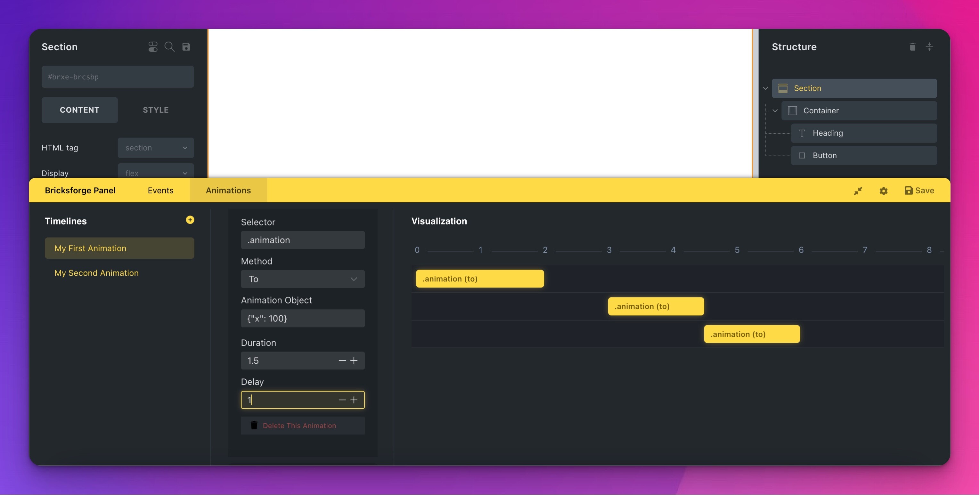Click the element ID field #brxe-brcsbp
This screenshot has height=495, width=980.
(118, 77)
